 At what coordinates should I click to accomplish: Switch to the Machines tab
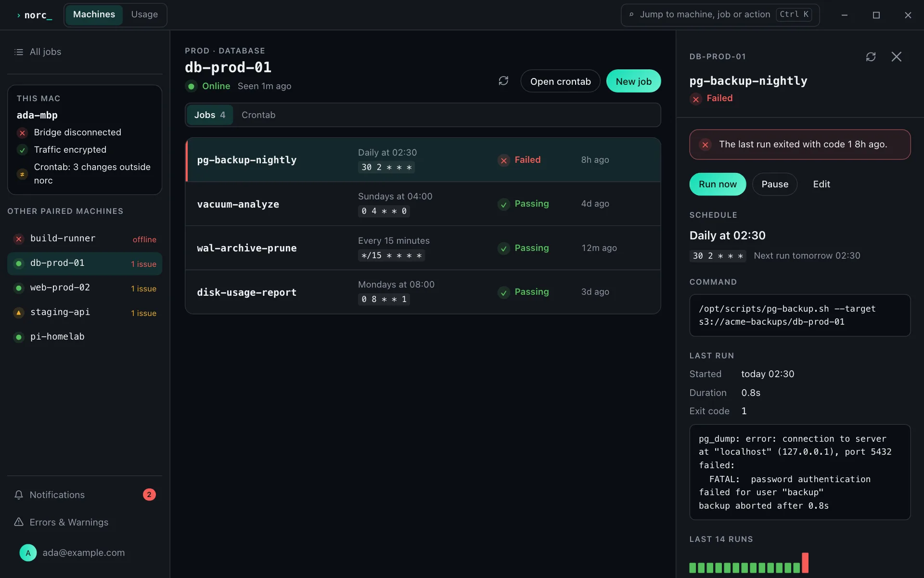94,15
